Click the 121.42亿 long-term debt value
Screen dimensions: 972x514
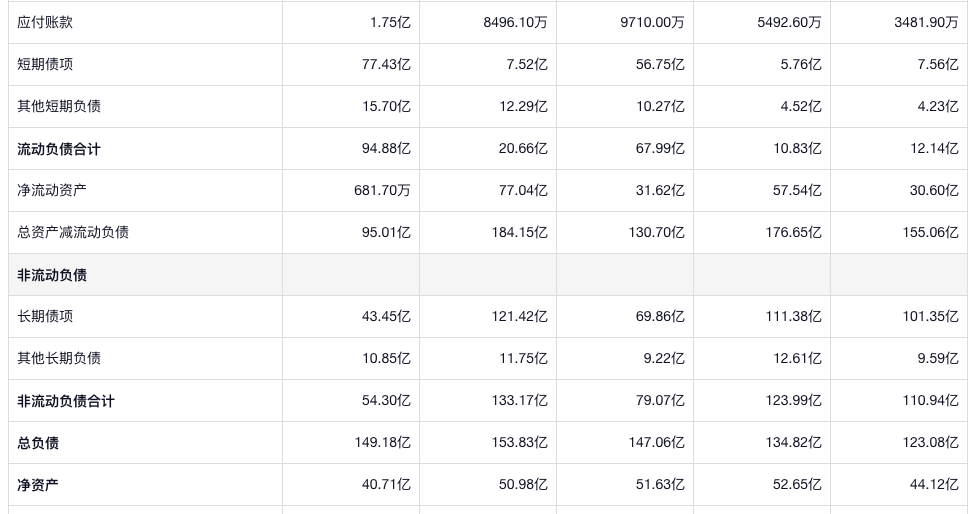[520, 316]
